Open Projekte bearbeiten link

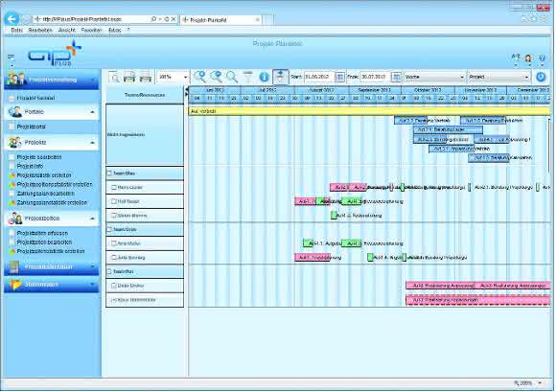click(39, 157)
